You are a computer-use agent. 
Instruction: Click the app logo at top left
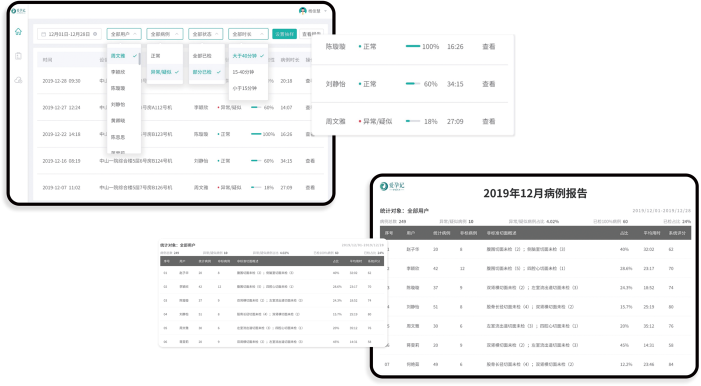point(19,11)
